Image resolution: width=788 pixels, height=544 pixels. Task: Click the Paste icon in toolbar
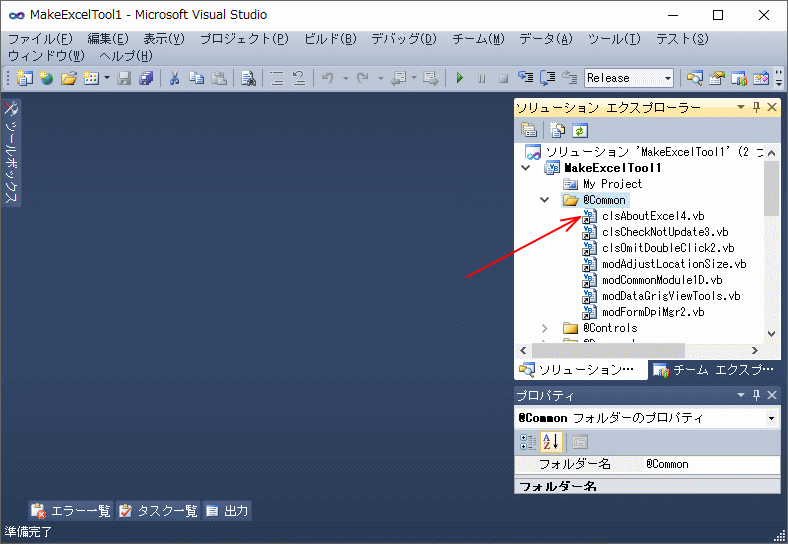point(219,78)
